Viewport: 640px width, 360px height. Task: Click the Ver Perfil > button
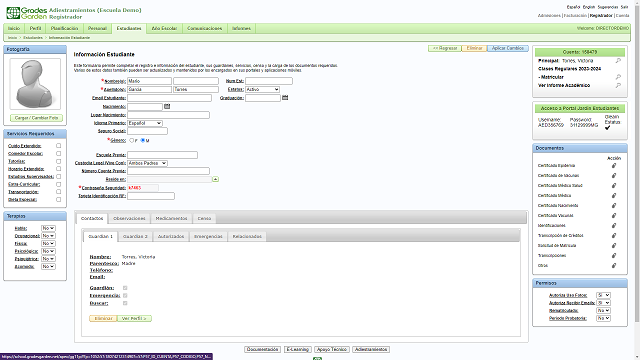[134, 318]
